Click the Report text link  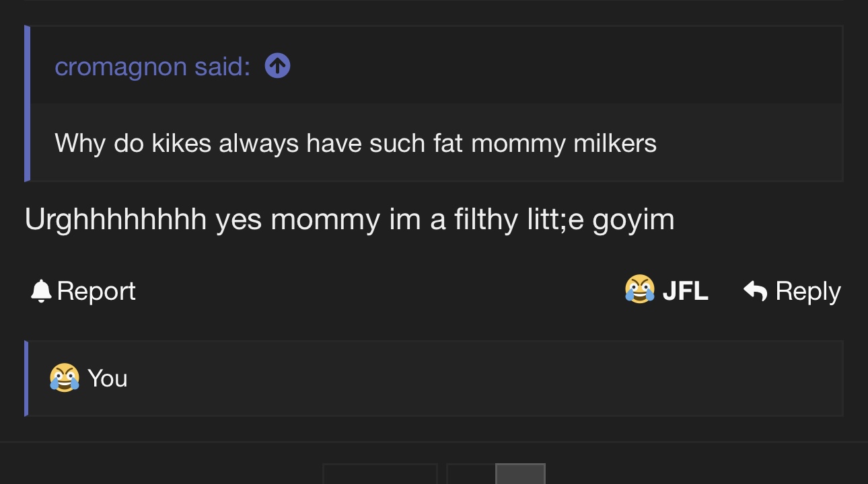tap(96, 291)
